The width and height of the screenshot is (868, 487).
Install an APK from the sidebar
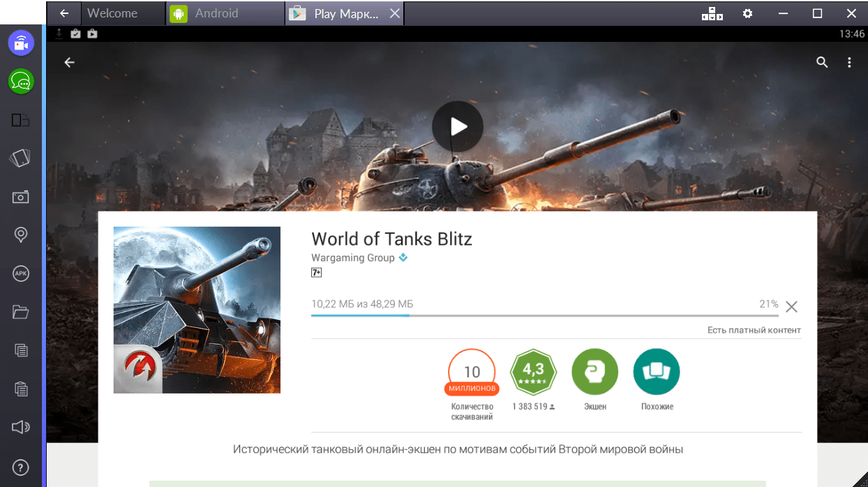[21, 274]
